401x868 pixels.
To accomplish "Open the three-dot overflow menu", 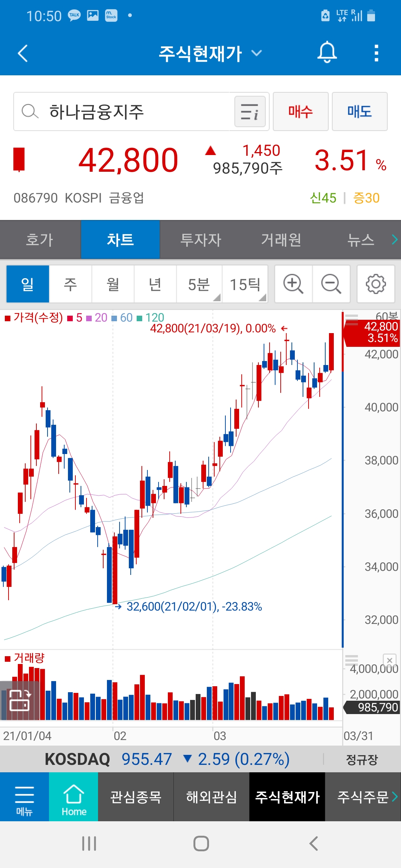I will [376, 53].
